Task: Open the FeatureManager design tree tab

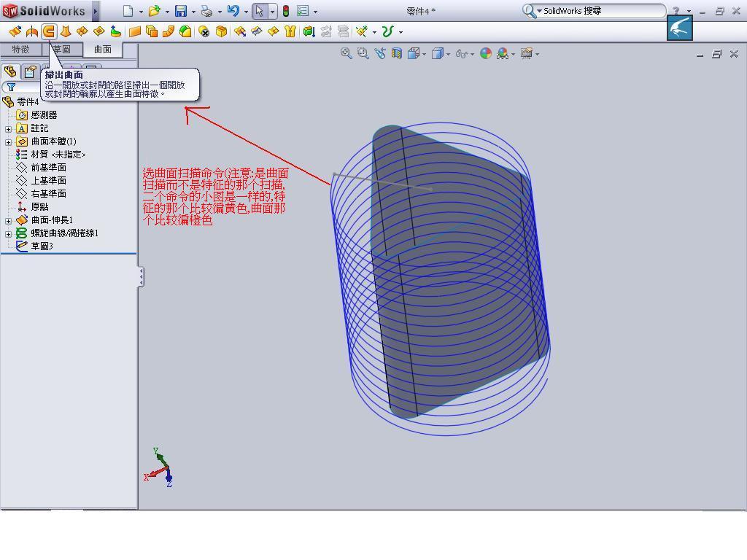Action: click(10, 71)
